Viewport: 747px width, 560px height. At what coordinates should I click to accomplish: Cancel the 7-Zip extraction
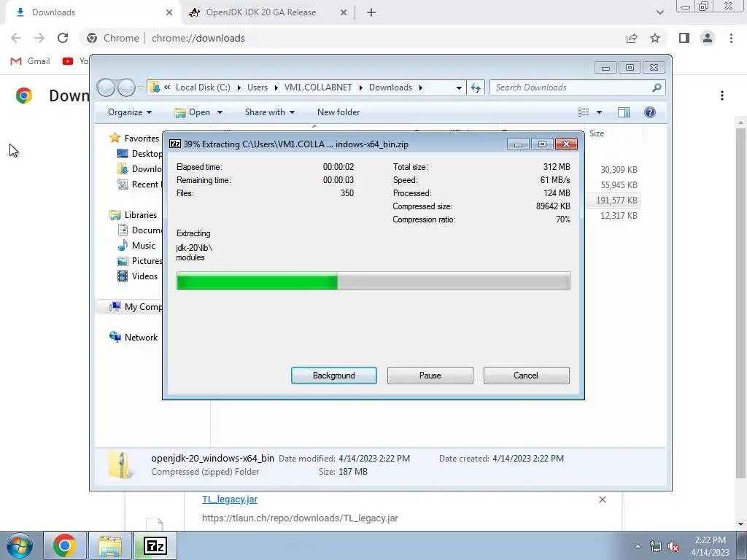coord(526,376)
